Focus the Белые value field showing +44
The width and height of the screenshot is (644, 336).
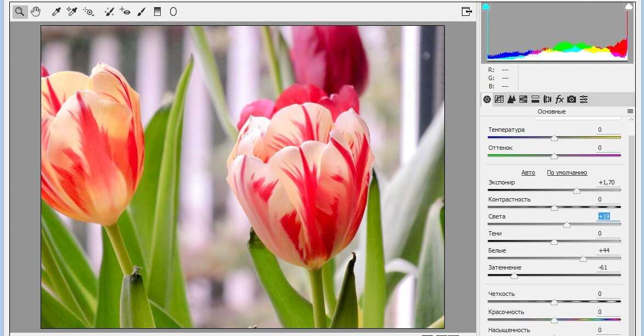coord(608,250)
